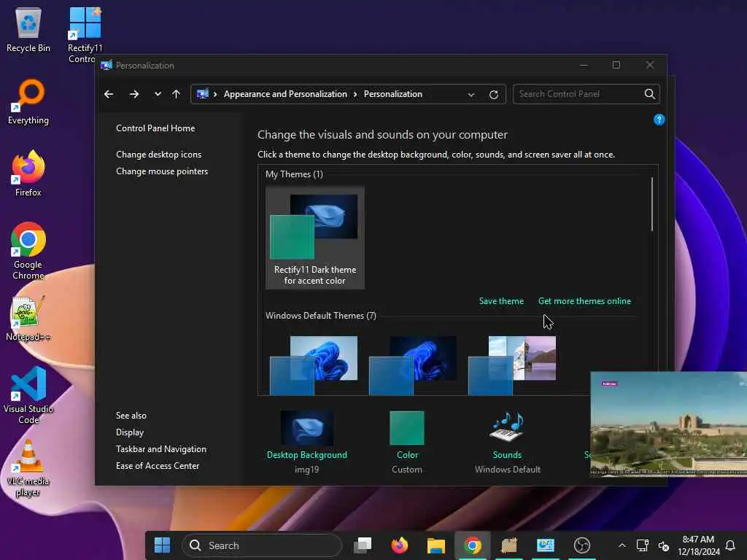Open Change desktop icons
Image resolution: width=747 pixels, height=560 pixels.
(158, 155)
